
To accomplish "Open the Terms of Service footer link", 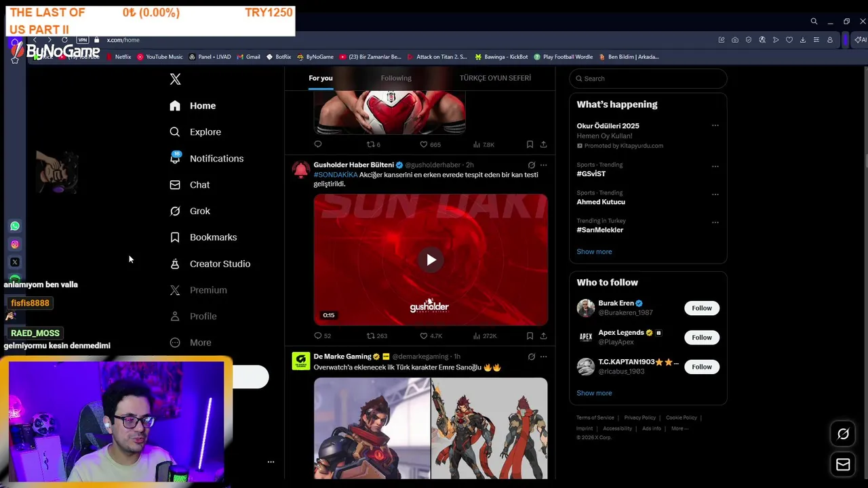I will [x=595, y=418].
